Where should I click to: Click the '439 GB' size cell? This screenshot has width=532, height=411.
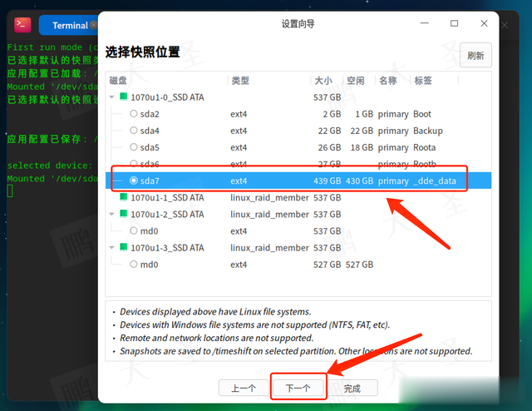tap(327, 181)
